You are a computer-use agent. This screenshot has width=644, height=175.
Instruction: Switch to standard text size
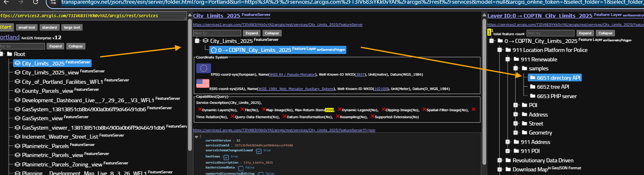(x=49, y=27)
